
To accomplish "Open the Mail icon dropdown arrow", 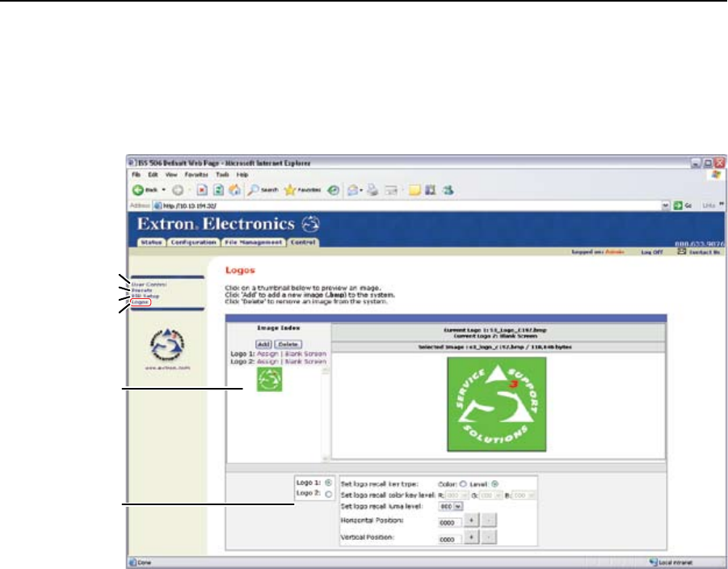I will click(x=361, y=190).
